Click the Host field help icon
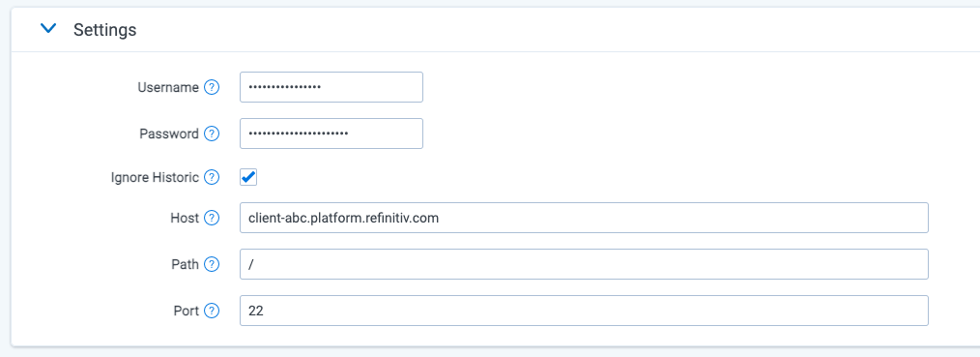Screen dimensions: 980x357 pos(212,219)
